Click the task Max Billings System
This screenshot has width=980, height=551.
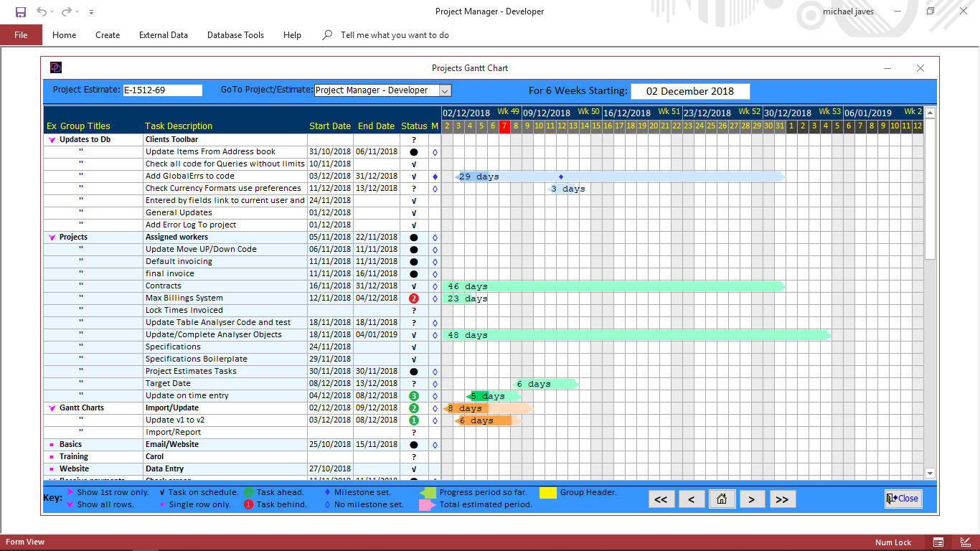pyautogui.click(x=184, y=298)
